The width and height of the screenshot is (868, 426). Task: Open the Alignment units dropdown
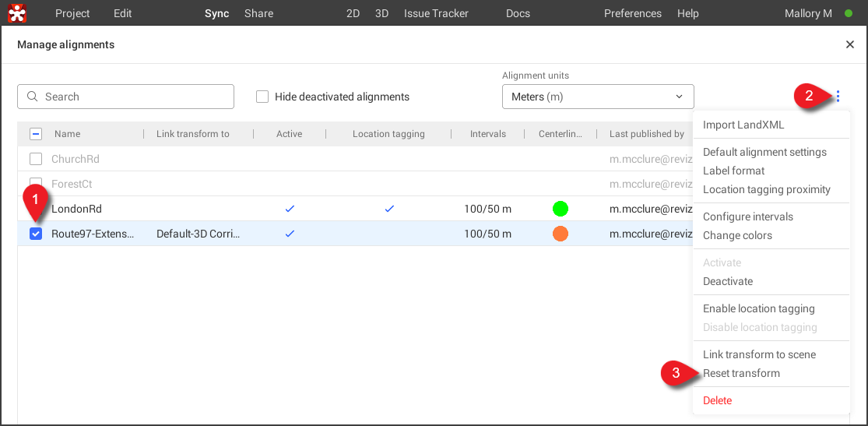(x=597, y=97)
